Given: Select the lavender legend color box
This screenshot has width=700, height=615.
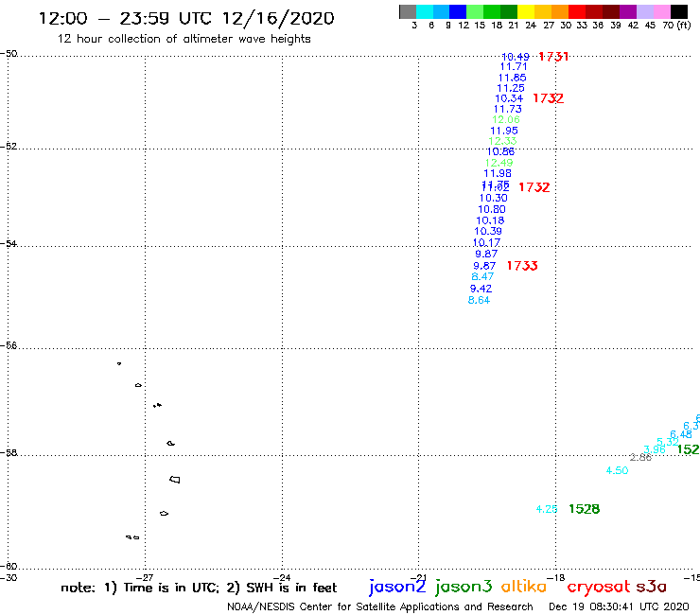Looking at the screenshot, I should coord(644,11).
